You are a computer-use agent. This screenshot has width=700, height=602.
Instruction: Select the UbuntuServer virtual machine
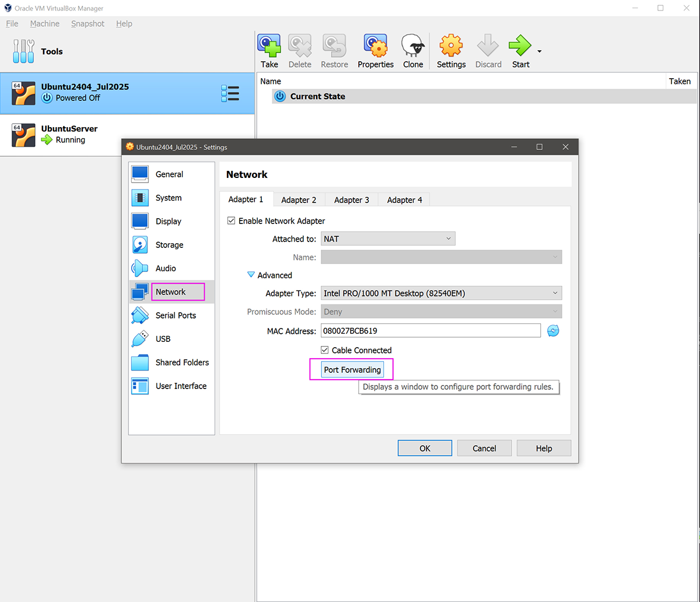coord(127,135)
